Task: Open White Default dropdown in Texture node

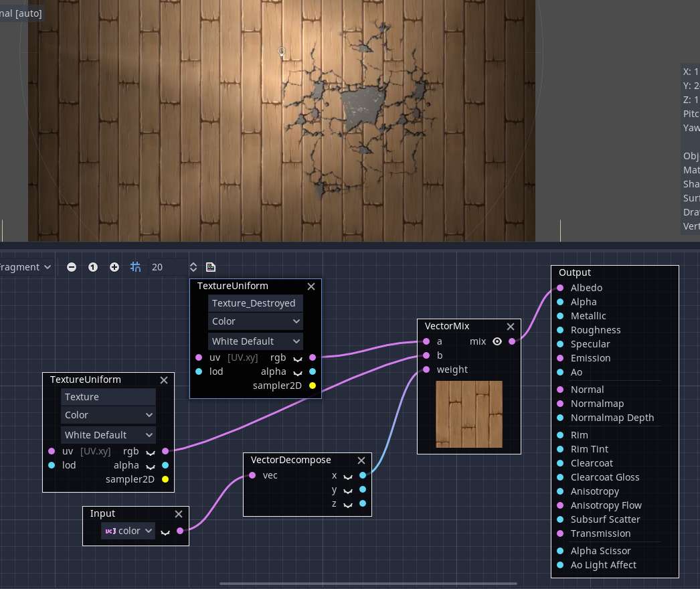Action: pyautogui.click(x=108, y=434)
